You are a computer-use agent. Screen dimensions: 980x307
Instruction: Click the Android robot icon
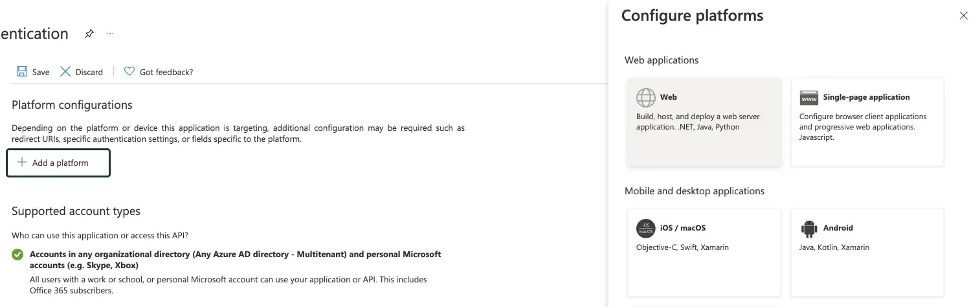[809, 228]
